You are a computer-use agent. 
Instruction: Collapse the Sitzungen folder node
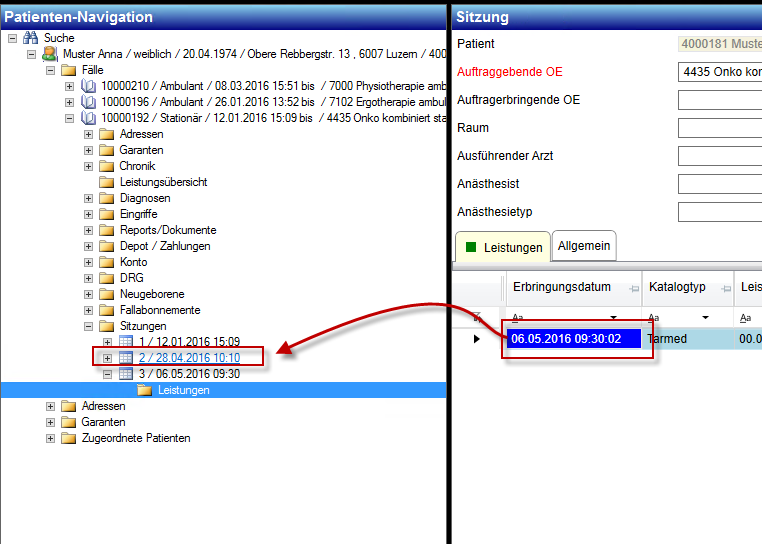(88, 327)
